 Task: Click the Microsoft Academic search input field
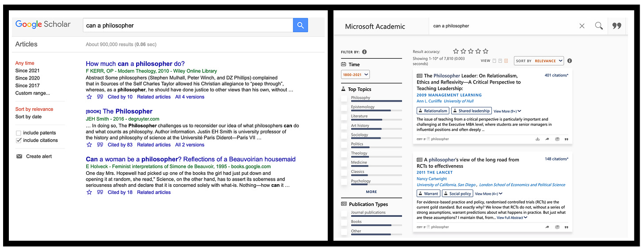(x=502, y=26)
